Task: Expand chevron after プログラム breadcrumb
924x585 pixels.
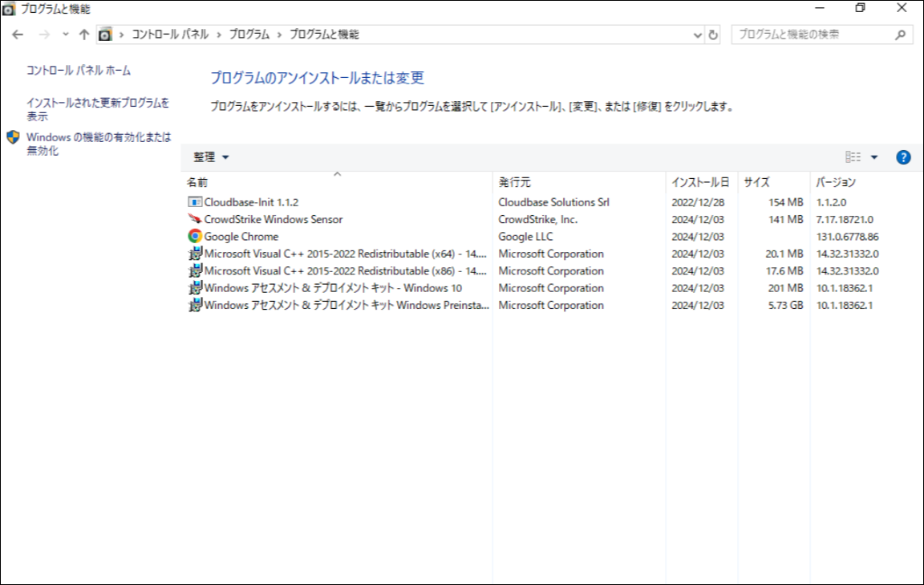Action: click(279, 35)
